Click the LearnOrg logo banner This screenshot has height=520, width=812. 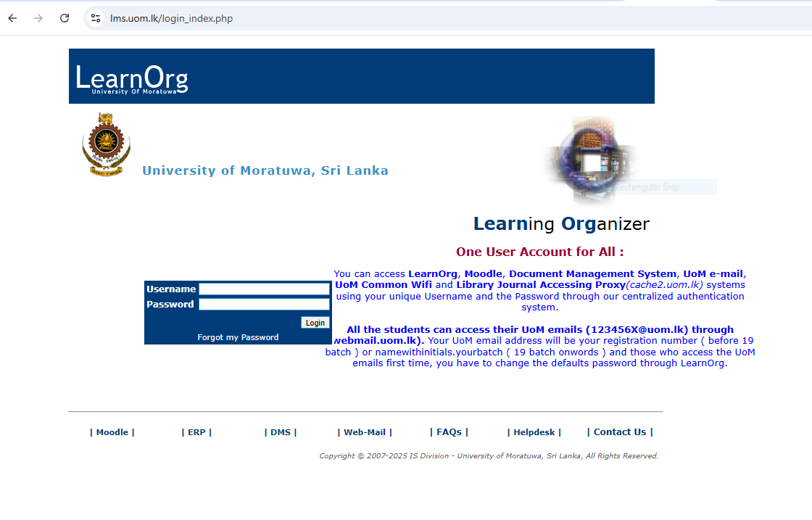click(x=362, y=76)
